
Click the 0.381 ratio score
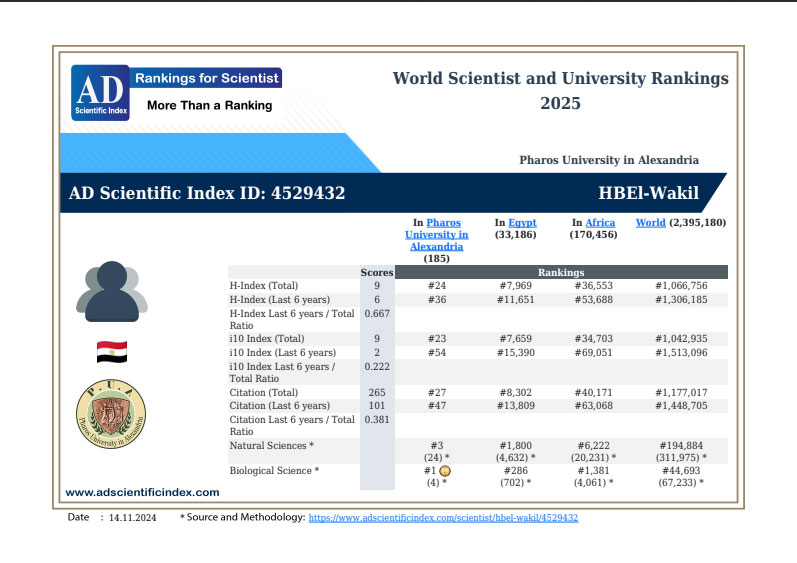(x=377, y=420)
